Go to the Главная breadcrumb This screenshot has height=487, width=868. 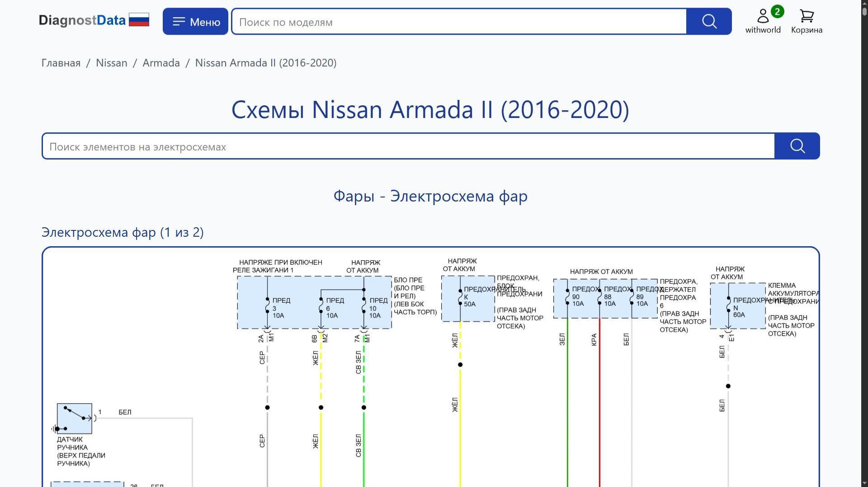tap(61, 63)
